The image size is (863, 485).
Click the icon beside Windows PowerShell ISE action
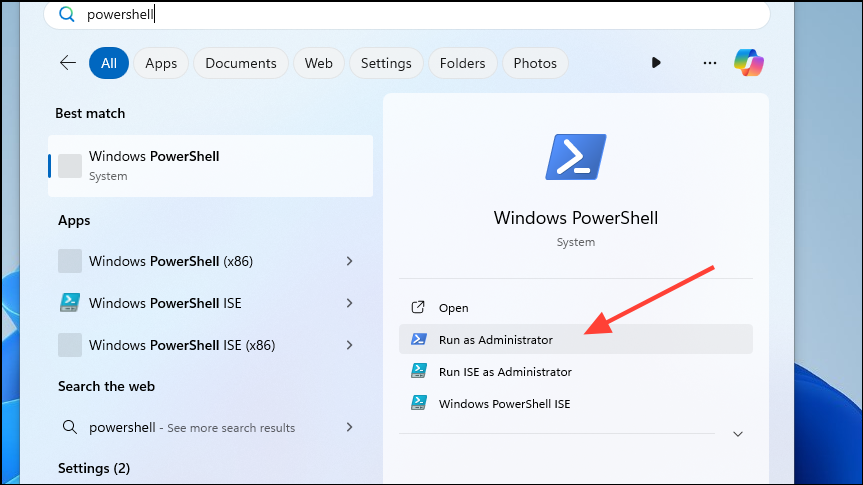[x=419, y=403]
